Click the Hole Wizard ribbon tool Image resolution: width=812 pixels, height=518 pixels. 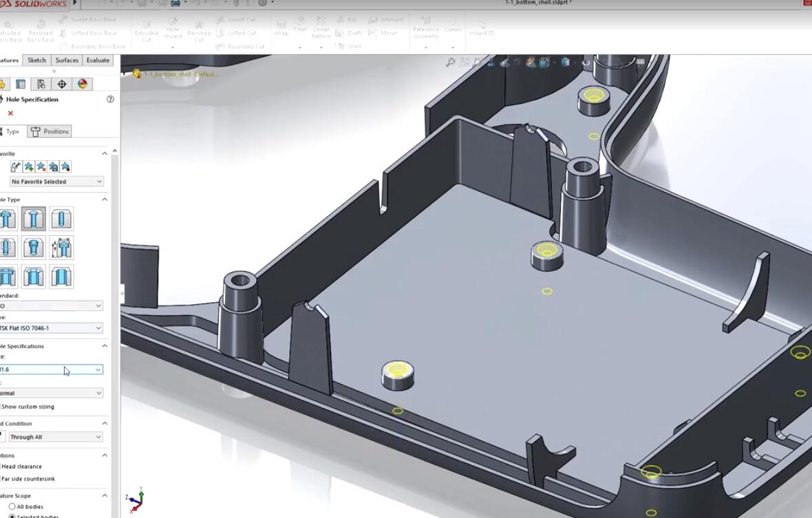[x=173, y=30]
